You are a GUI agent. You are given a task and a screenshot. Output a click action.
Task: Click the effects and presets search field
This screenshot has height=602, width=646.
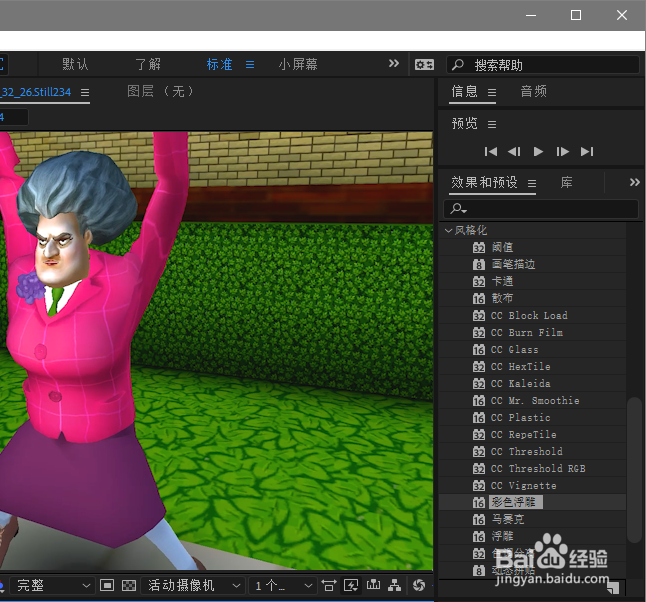pos(541,209)
